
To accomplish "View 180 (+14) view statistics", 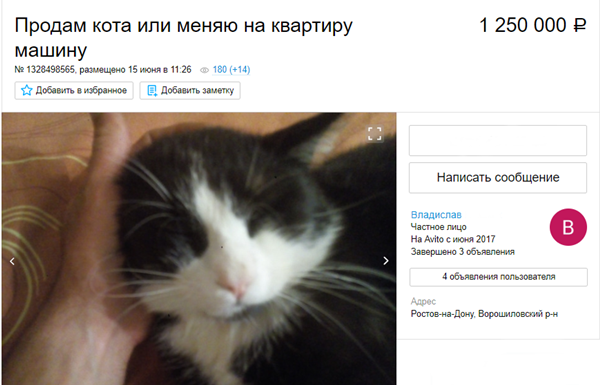I will coord(231,70).
